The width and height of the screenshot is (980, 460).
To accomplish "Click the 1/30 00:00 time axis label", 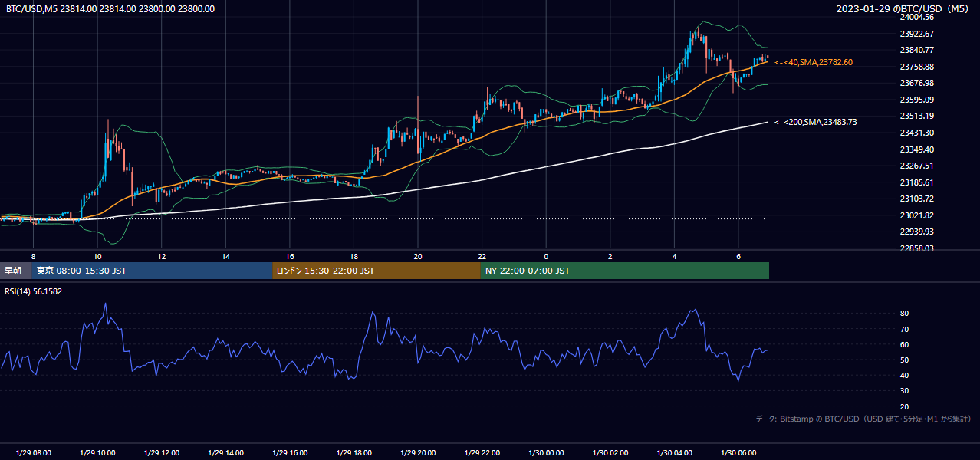I will (546, 453).
